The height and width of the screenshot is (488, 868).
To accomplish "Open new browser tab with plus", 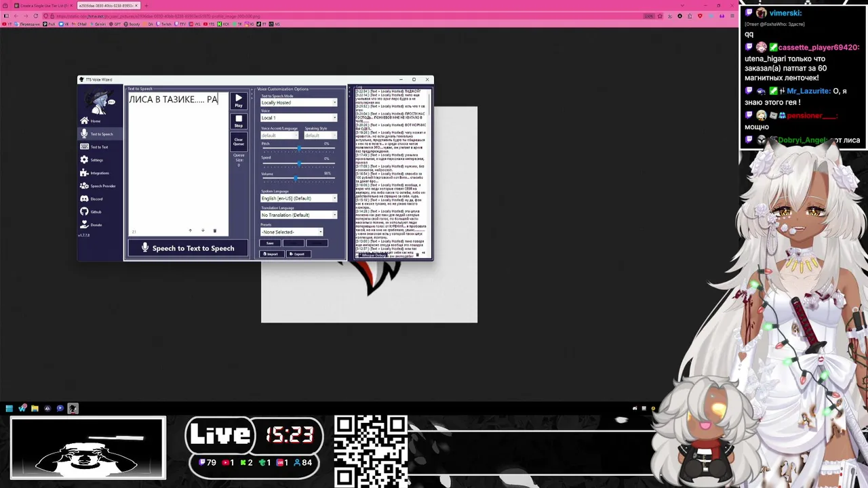I will point(146,5).
